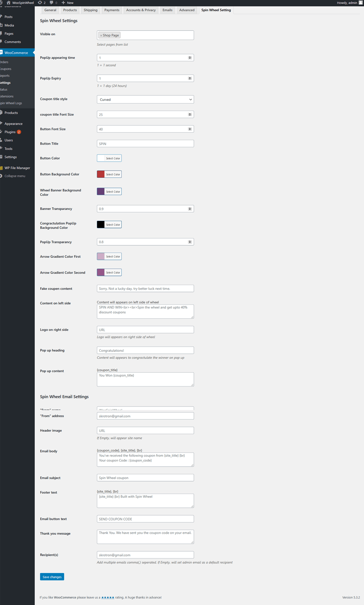The width and height of the screenshot is (364, 605).
Task: Open Pages in the sidebar
Action: [x=9, y=34]
